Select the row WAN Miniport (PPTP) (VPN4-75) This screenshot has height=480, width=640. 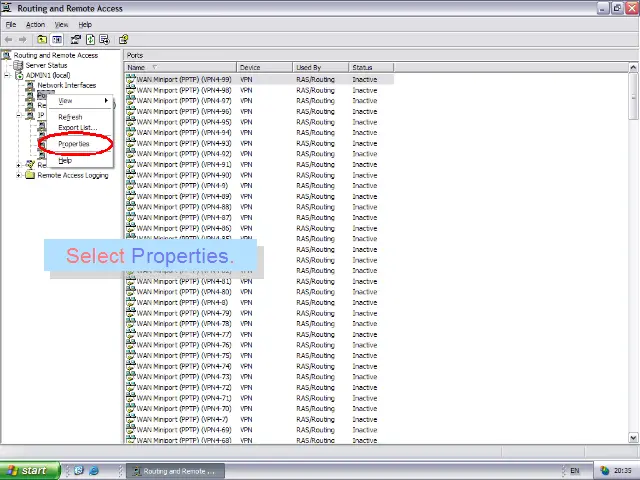[260, 356]
